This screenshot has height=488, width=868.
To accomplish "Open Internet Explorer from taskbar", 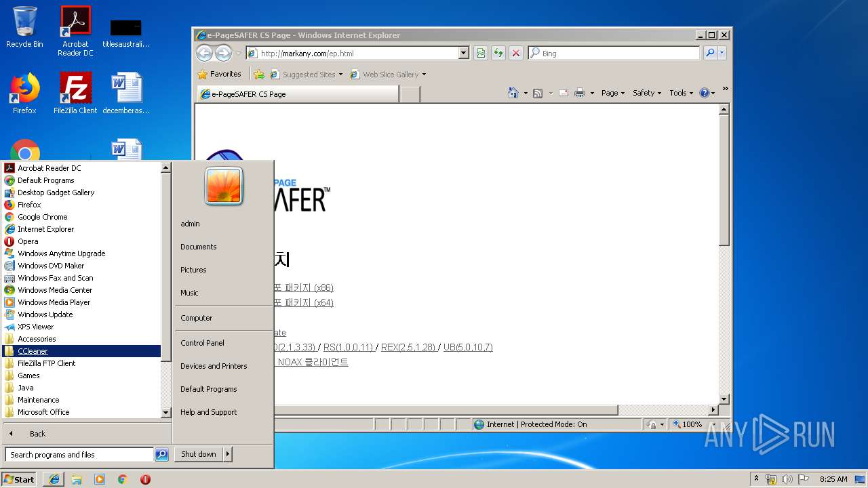I will 54,479.
